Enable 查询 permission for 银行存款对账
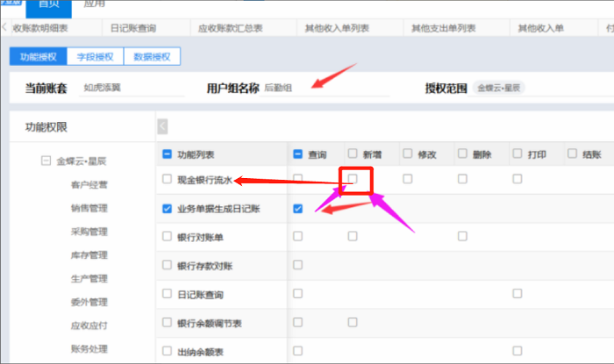 coord(298,265)
